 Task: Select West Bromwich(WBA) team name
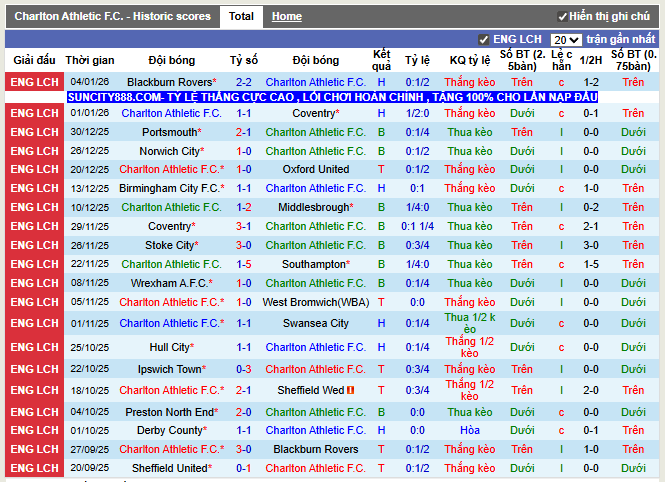[316, 302]
